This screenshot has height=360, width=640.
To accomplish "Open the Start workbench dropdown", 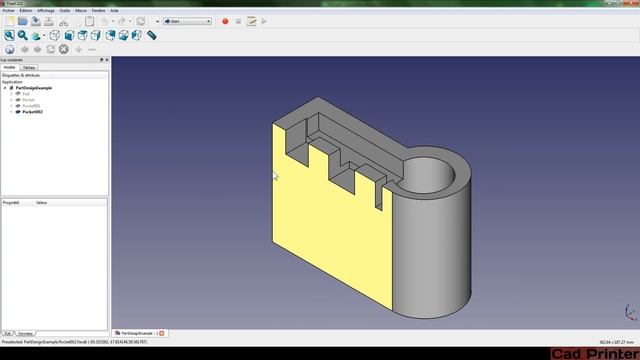I will tap(187, 21).
